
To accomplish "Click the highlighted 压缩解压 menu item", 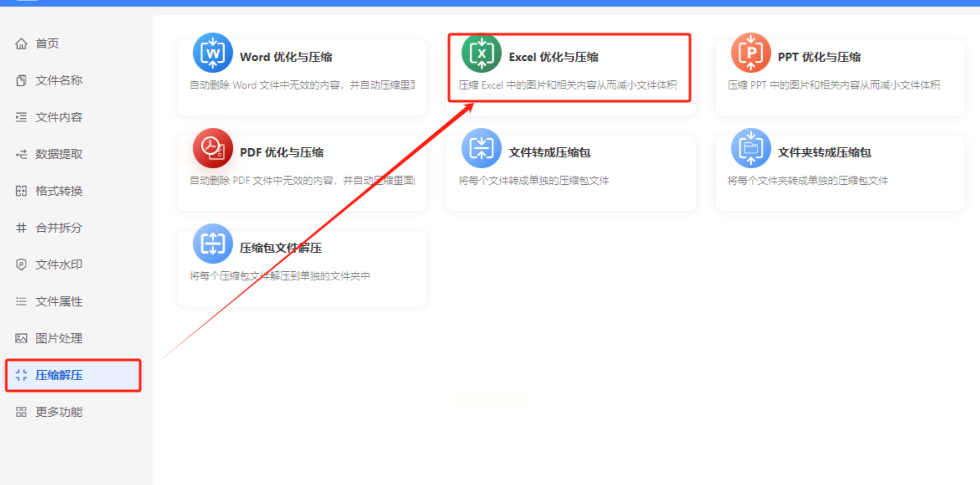I will coord(59,375).
